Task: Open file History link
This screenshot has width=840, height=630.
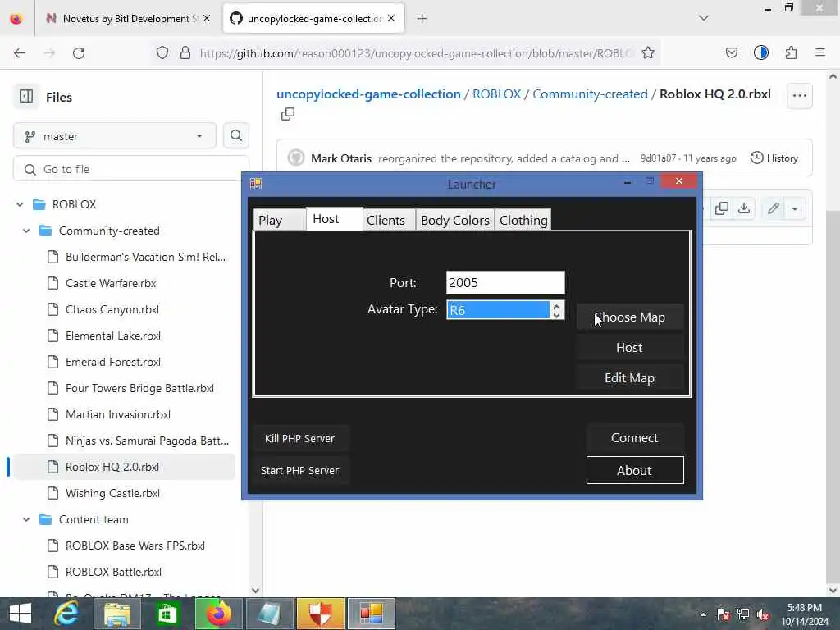Action: [774, 158]
